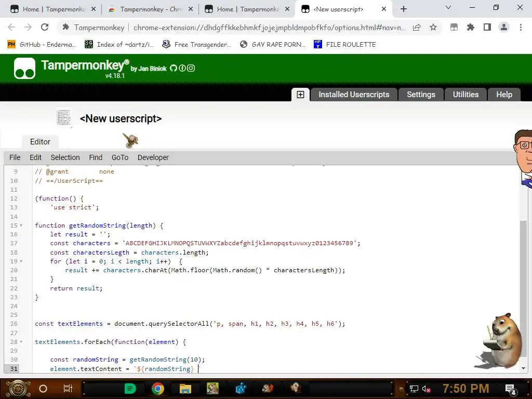The width and height of the screenshot is (532, 399).
Task: Open the Extensions puzzle icon
Action: (471, 28)
